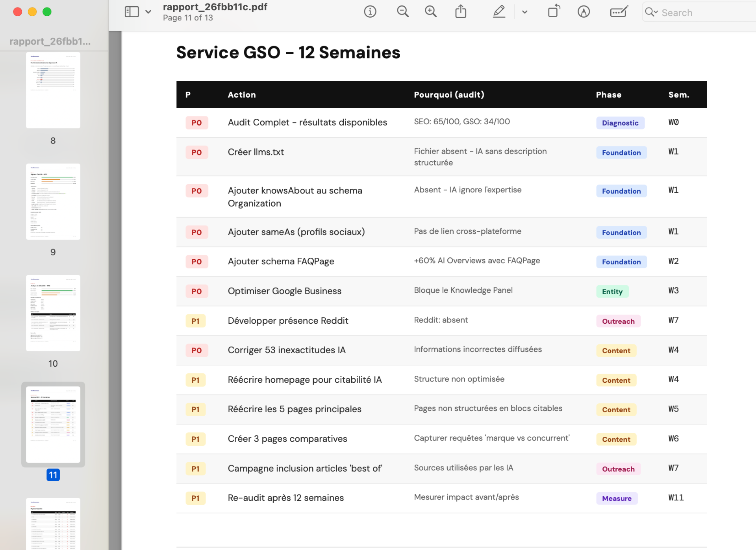Zoom out of the PDF

[402, 12]
